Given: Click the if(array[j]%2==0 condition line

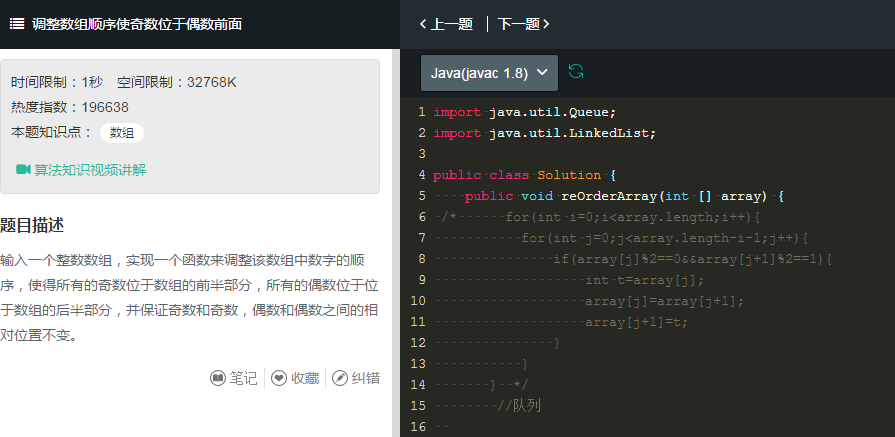Looking at the screenshot, I should click(692, 260).
